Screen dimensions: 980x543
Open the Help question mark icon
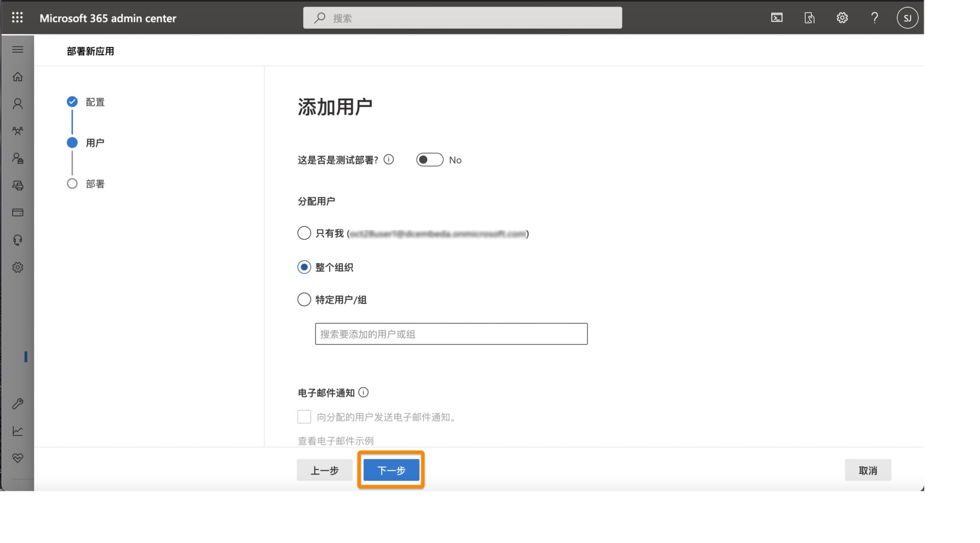(x=875, y=18)
